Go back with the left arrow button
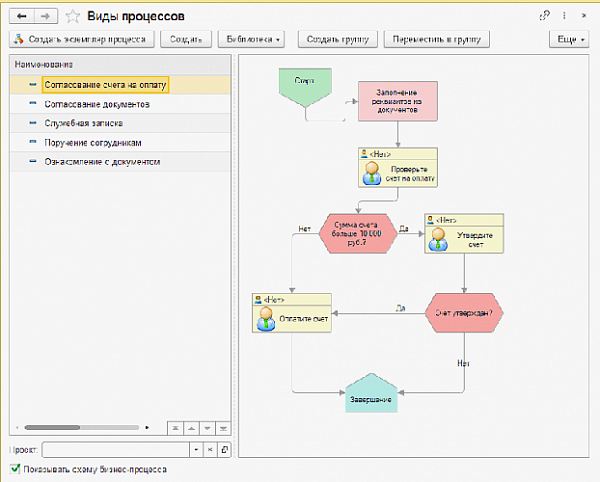This screenshot has height=482, width=600. point(22,16)
